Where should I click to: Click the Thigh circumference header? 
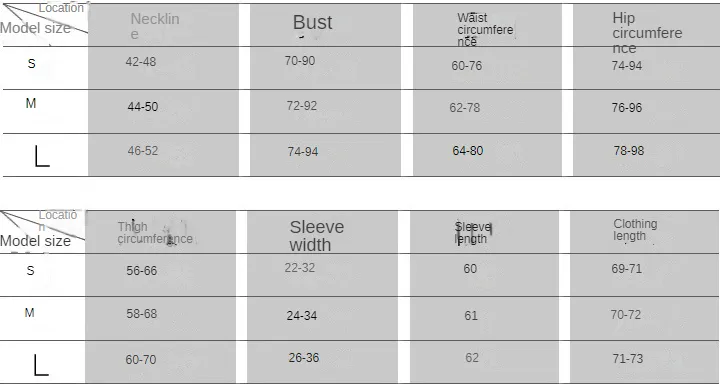tap(155, 233)
